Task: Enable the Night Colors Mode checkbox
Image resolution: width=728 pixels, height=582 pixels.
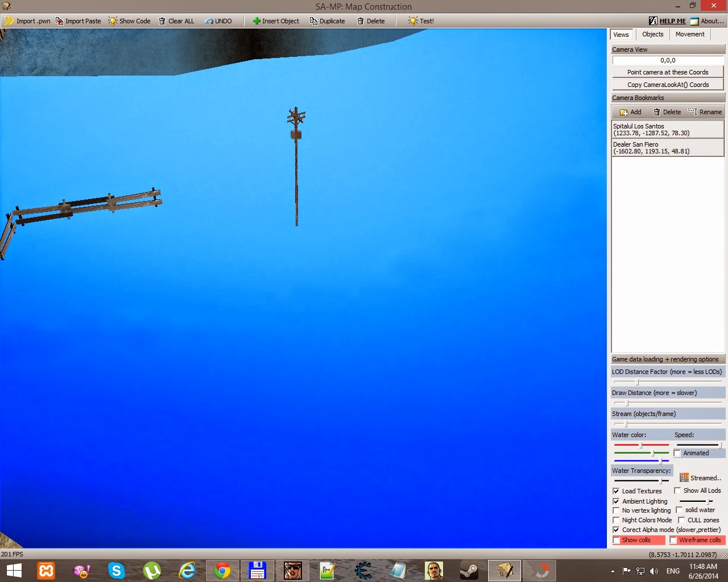Action: click(x=616, y=520)
